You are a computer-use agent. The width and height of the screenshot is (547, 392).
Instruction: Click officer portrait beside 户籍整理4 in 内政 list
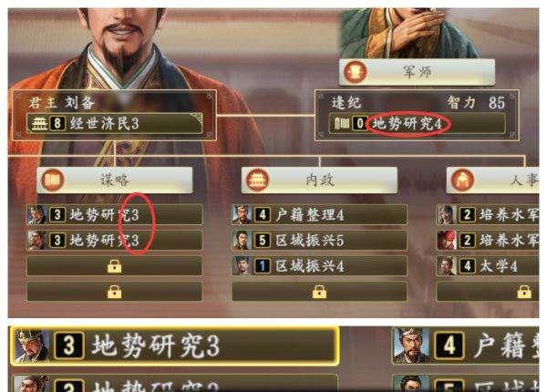243,214
